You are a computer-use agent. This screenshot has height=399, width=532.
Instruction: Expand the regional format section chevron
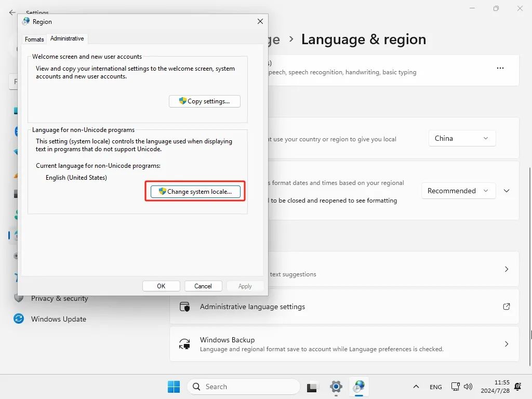(x=507, y=191)
